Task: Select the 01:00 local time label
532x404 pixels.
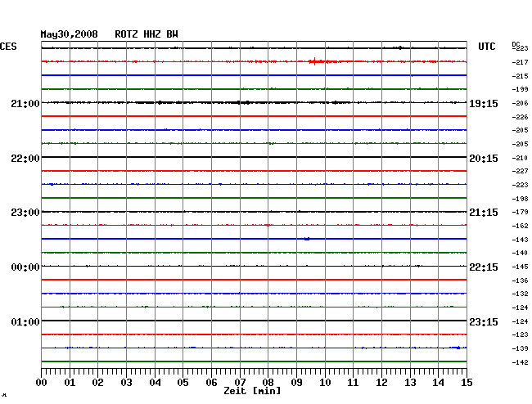Action: (x=25, y=321)
